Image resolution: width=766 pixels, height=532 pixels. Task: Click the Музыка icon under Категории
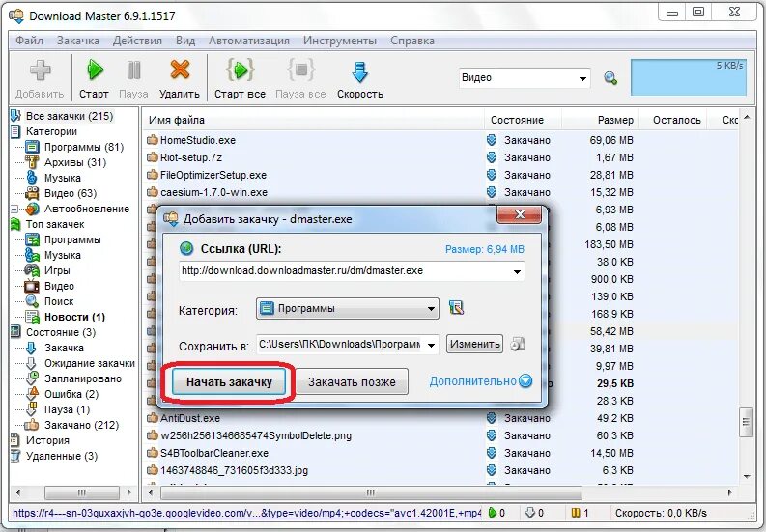click(x=32, y=178)
